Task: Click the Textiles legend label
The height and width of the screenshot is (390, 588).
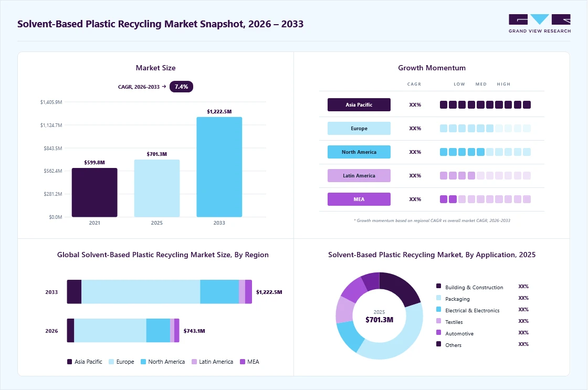Action: (x=454, y=322)
